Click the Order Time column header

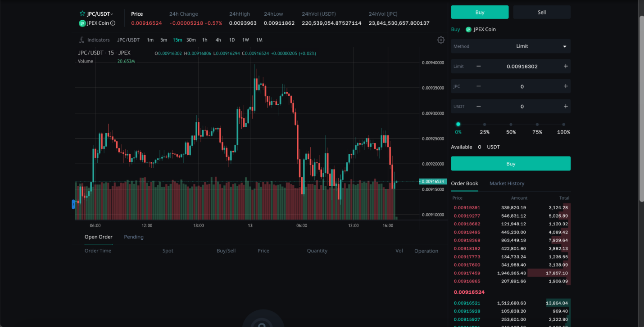(x=98, y=251)
